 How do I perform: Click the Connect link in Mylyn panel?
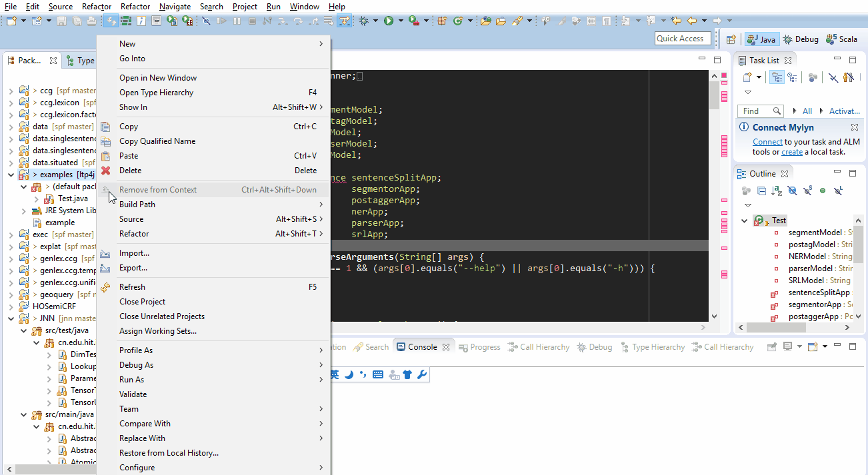click(x=767, y=142)
